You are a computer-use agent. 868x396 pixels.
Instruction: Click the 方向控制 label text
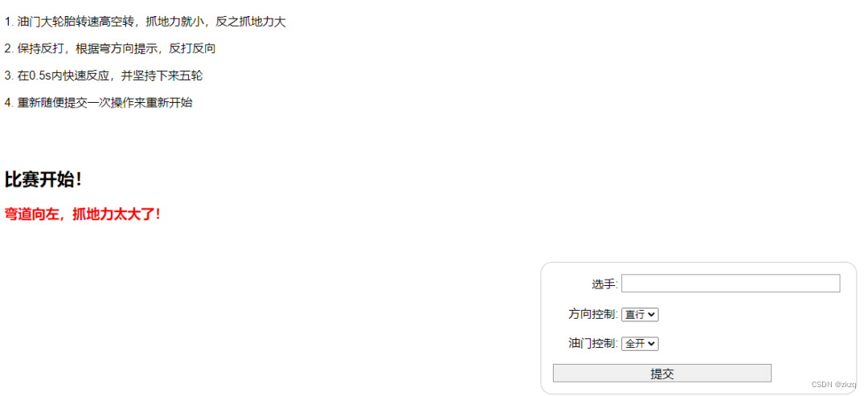[593, 315]
